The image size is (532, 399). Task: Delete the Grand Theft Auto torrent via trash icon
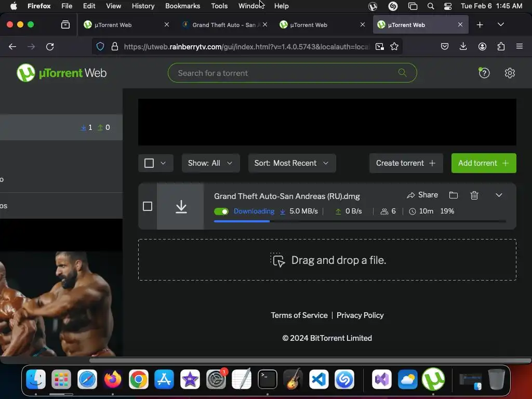474,195
